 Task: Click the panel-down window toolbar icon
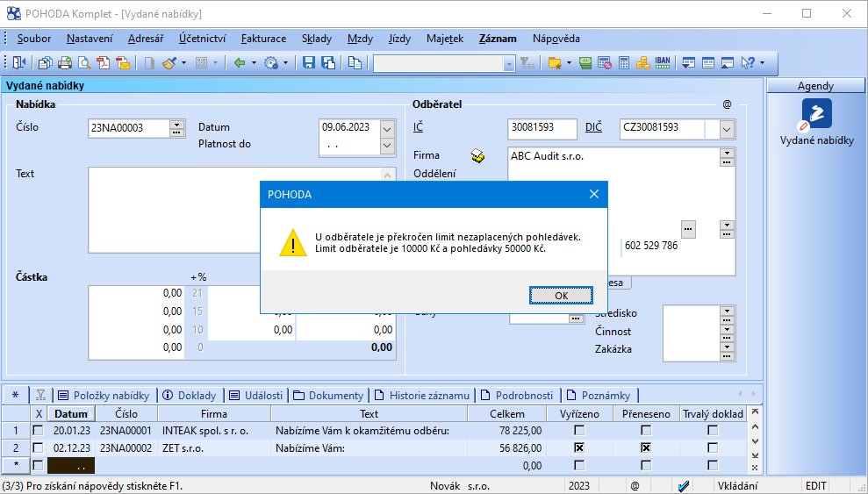point(689,63)
